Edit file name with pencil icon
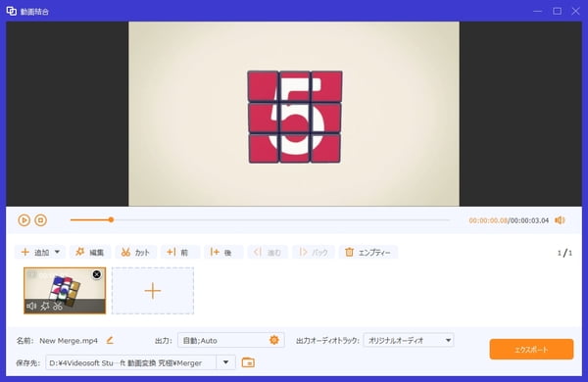The height and width of the screenshot is (382, 588). tap(110, 341)
